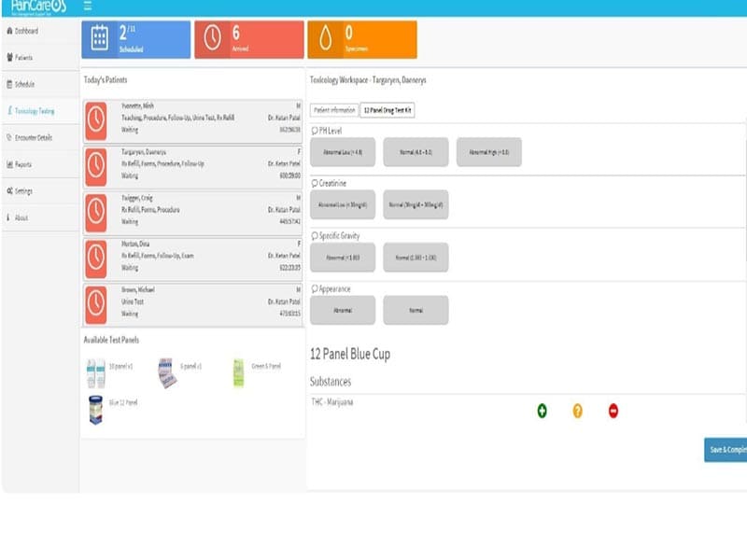Click the PainCareOS logo
The height and width of the screenshot is (560, 747).
tap(38, 7)
